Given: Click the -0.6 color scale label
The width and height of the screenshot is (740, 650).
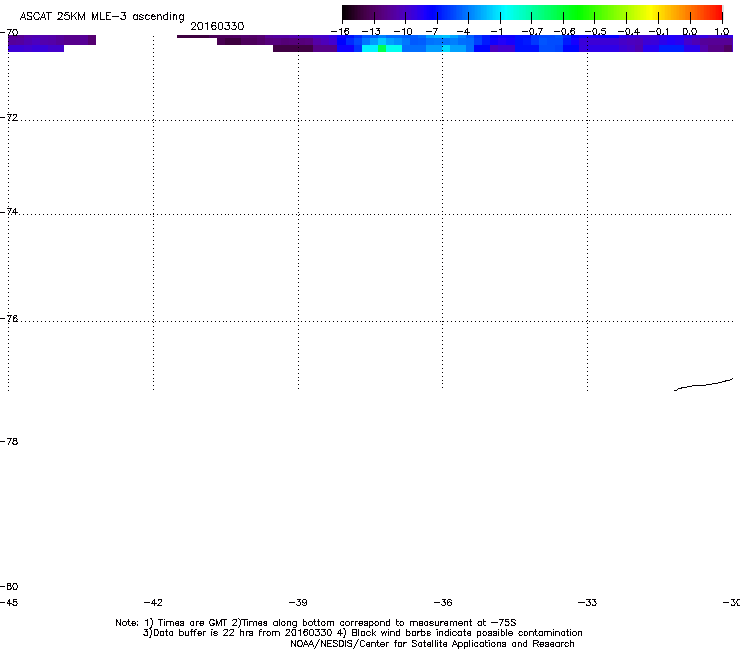Looking at the screenshot, I should 564,32.
